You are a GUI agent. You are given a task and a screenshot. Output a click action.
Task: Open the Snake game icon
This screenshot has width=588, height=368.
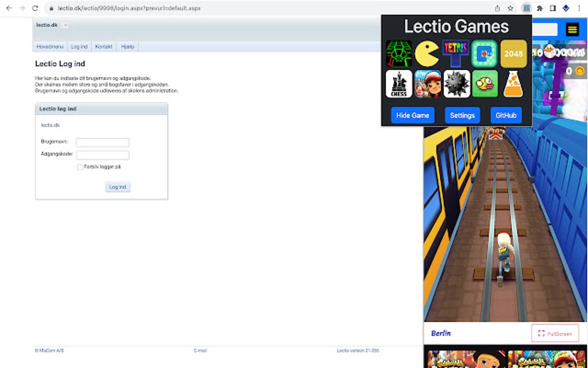click(x=398, y=54)
